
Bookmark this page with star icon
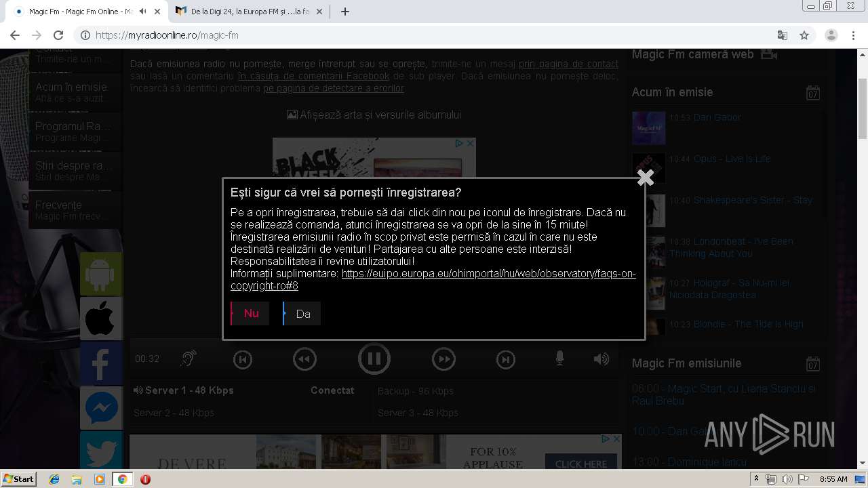(804, 35)
